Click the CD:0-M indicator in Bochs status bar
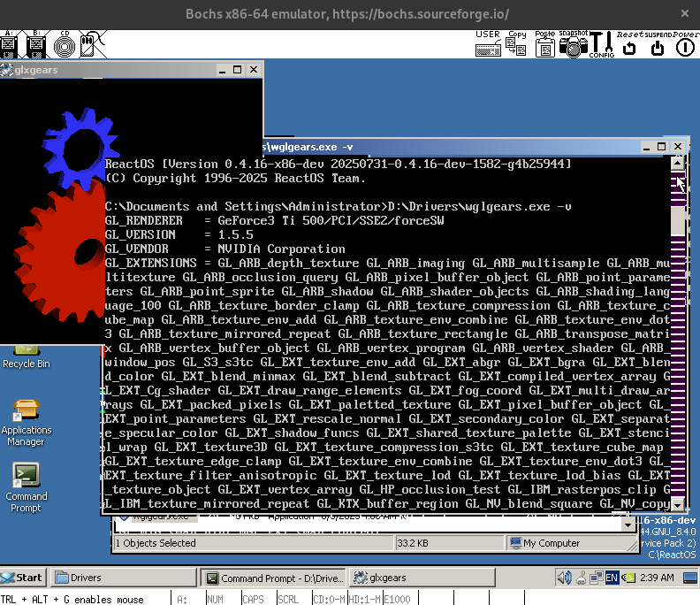This screenshot has width=700, height=605. tap(330, 599)
